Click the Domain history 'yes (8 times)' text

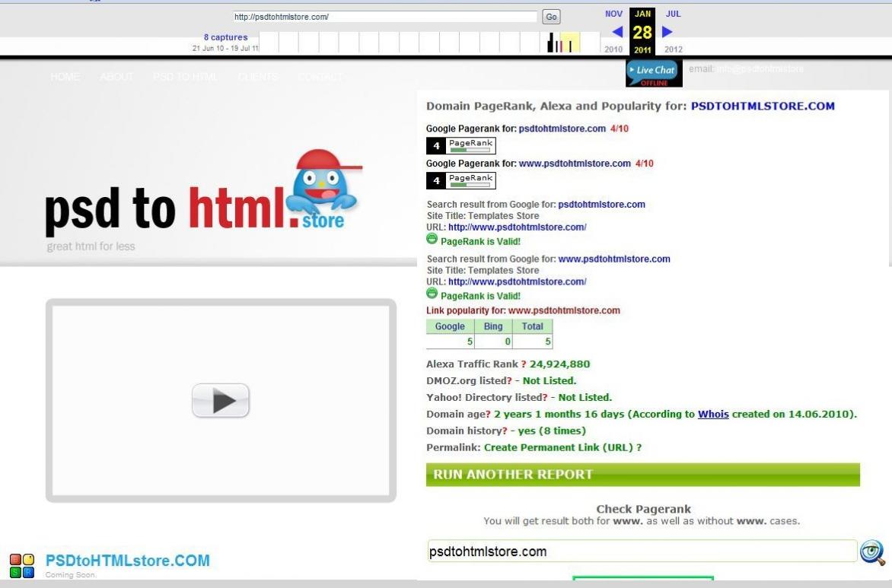(x=552, y=431)
